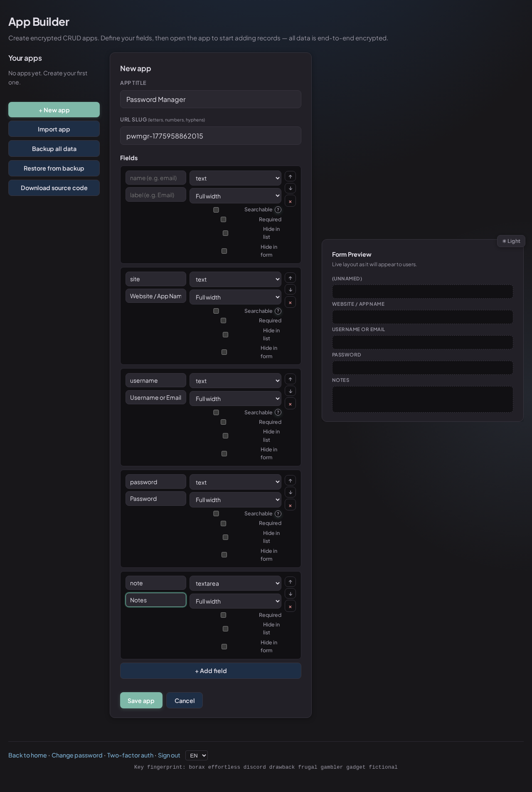Click the Website / App Name label input
Screen dimensions: 532x792
[156, 296]
